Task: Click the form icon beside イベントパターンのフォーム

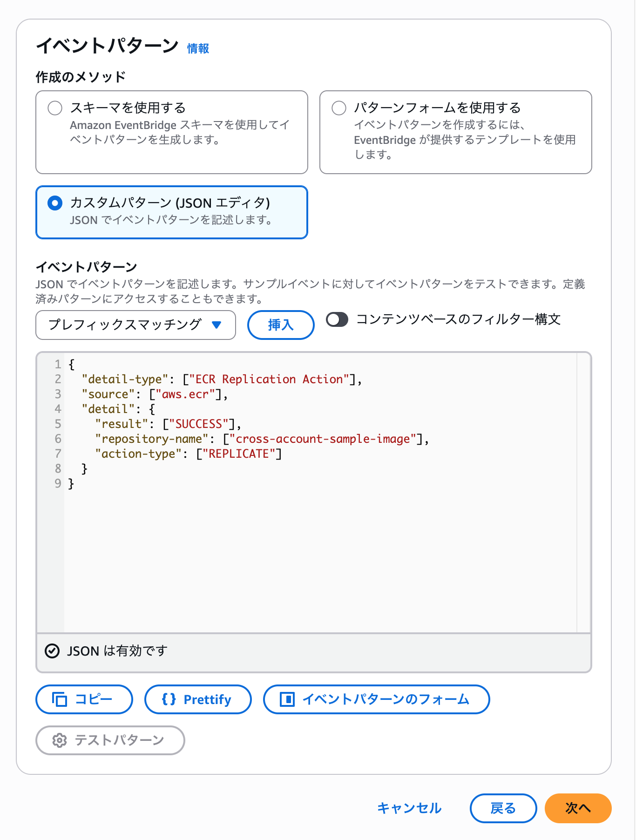Action: (x=287, y=699)
